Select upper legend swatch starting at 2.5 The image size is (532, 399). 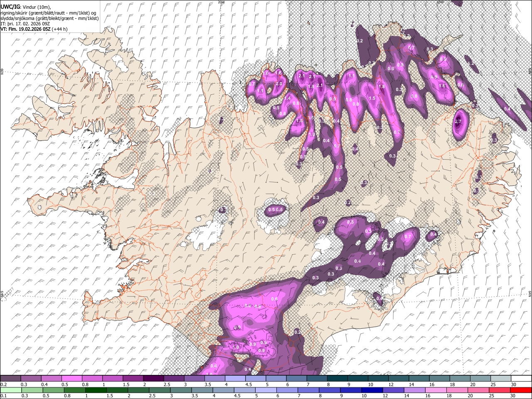pyautogui.click(x=174, y=379)
